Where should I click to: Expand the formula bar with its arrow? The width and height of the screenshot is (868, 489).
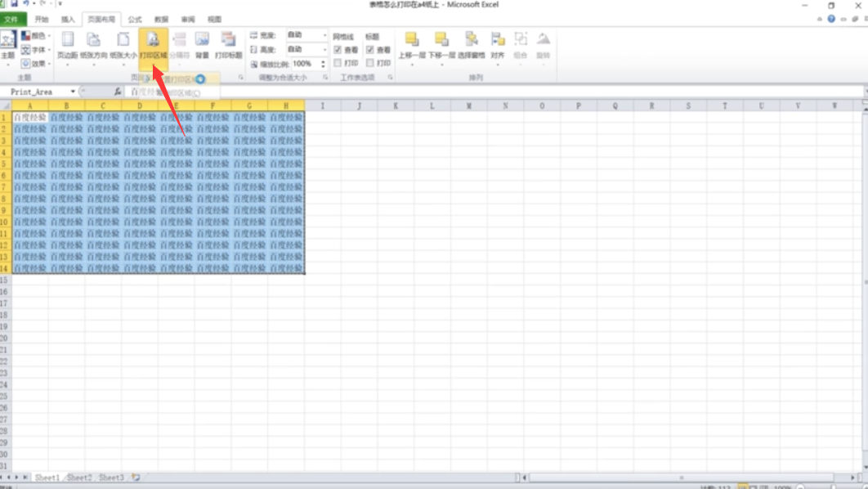[865, 92]
